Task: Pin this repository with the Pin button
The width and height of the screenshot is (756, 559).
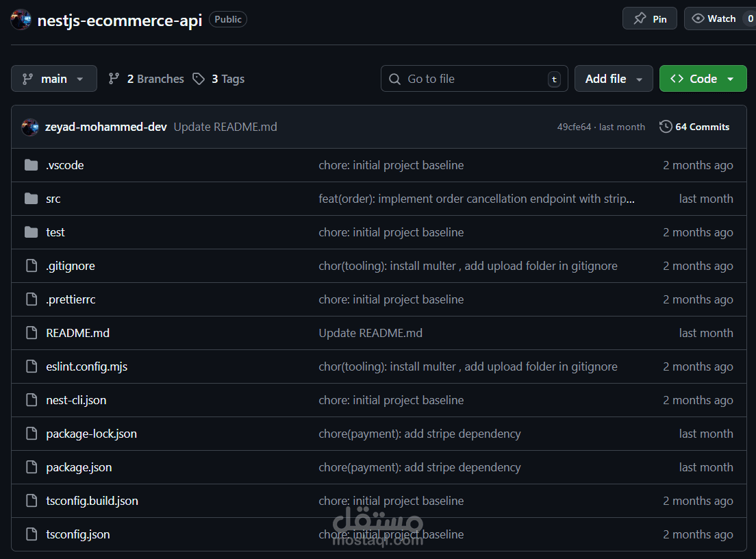Action: (x=649, y=18)
